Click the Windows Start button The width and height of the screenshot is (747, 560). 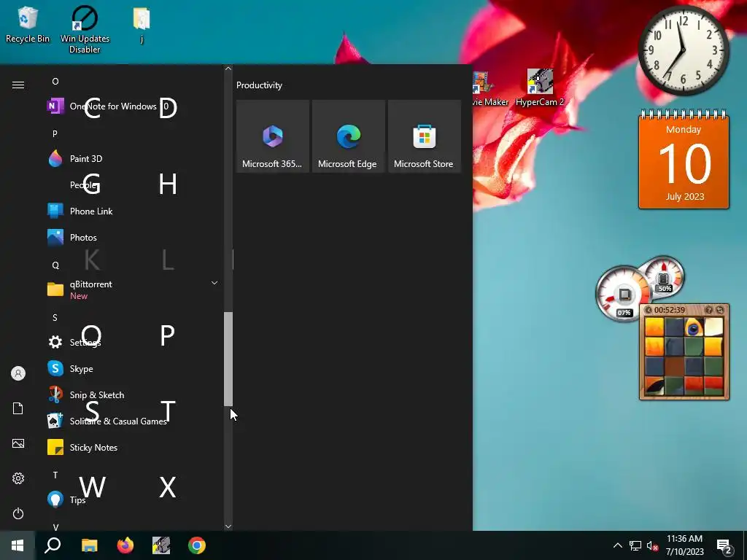coord(18,545)
